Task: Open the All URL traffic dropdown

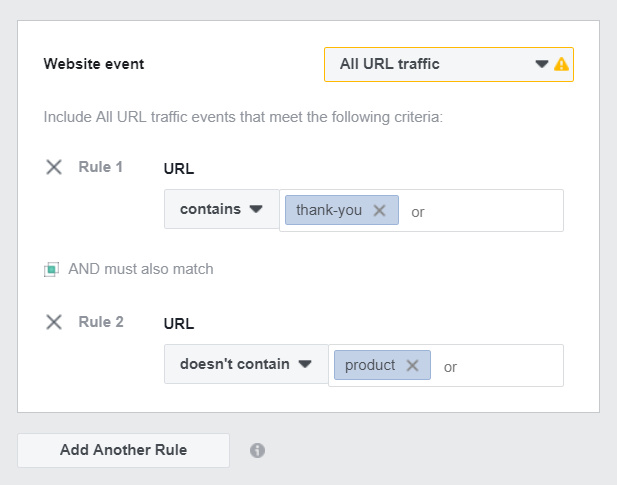Action: (449, 65)
